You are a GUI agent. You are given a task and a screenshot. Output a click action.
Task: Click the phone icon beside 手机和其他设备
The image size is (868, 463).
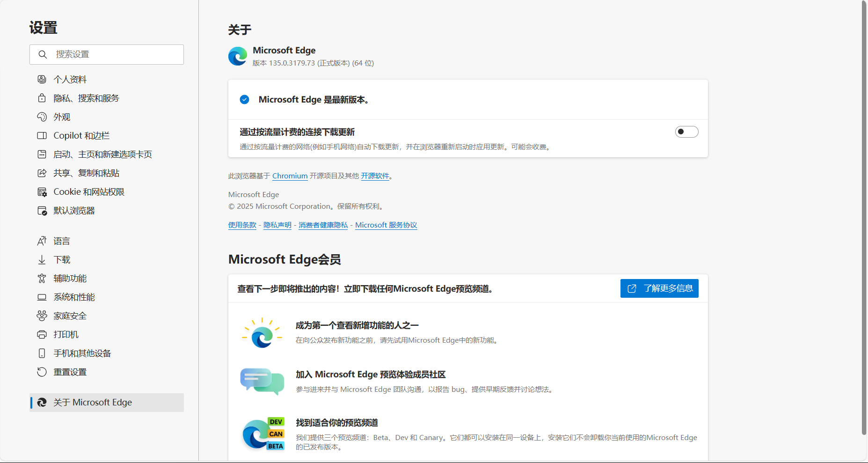click(x=42, y=353)
